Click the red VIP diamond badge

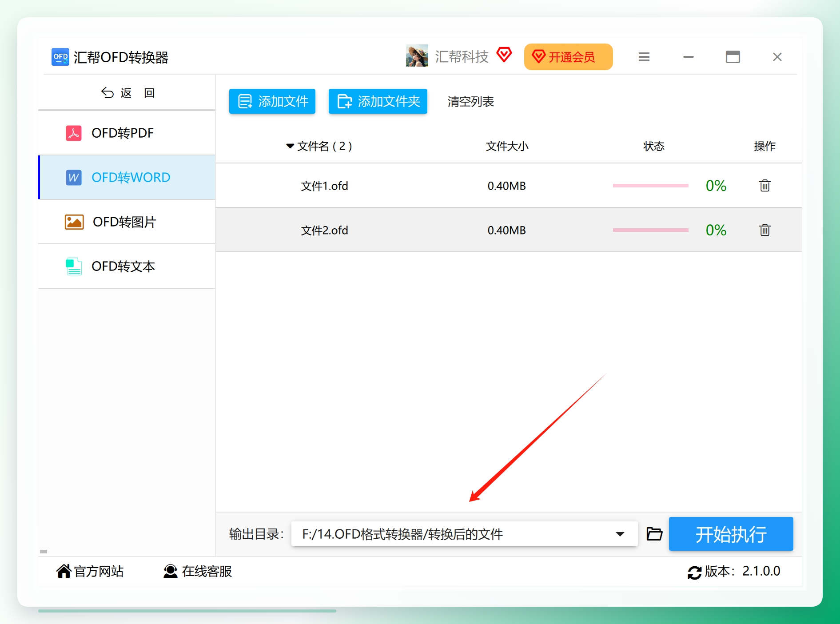504,55
